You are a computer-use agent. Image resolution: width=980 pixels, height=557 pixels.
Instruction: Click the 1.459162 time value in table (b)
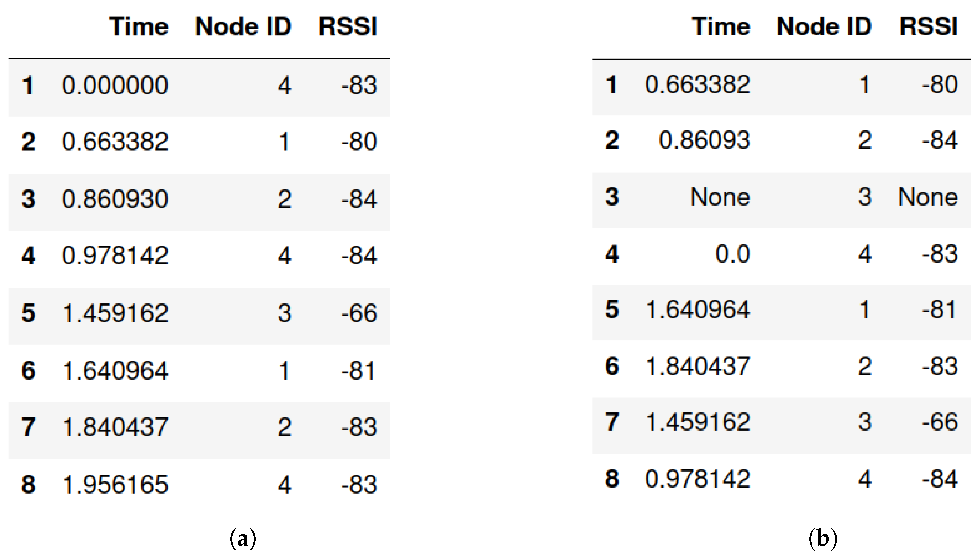tap(697, 422)
